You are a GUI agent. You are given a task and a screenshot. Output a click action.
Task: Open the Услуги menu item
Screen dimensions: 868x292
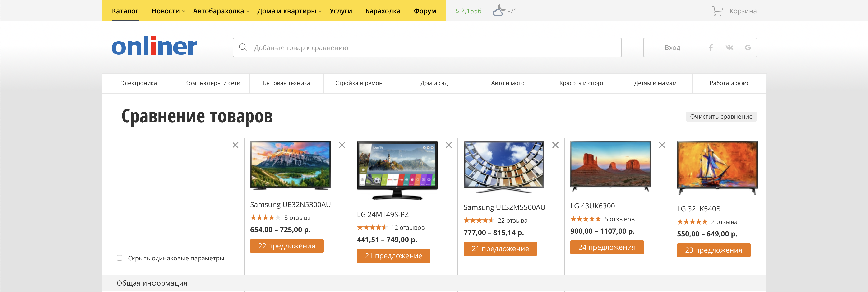click(x=341, y=11)
